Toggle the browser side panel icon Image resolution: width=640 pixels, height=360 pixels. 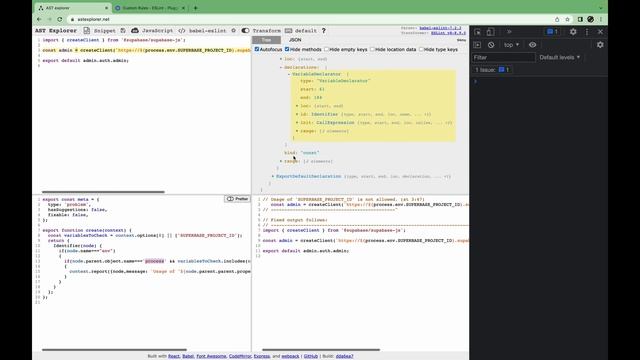[x=580, y=19]
